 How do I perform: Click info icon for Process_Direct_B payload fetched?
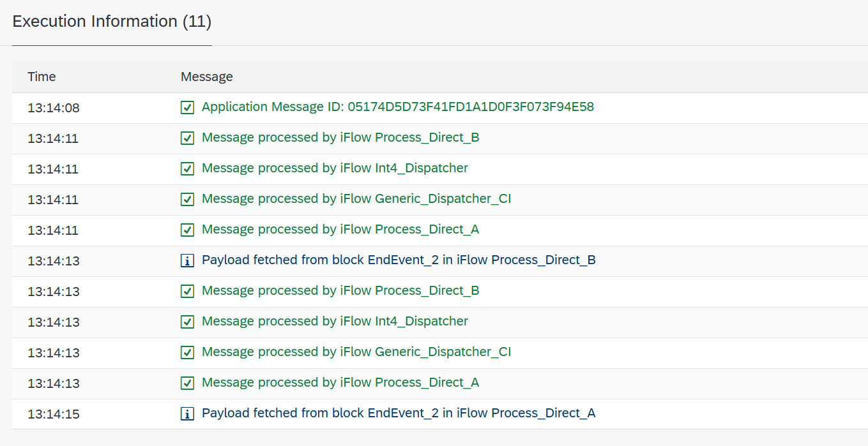coord(187,261)
